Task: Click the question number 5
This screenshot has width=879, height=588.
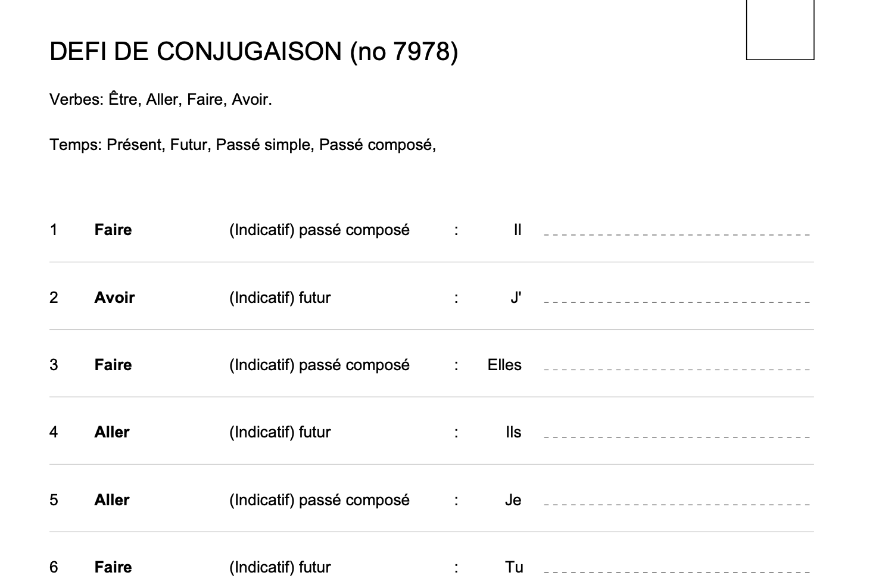Action: point(54,500)
